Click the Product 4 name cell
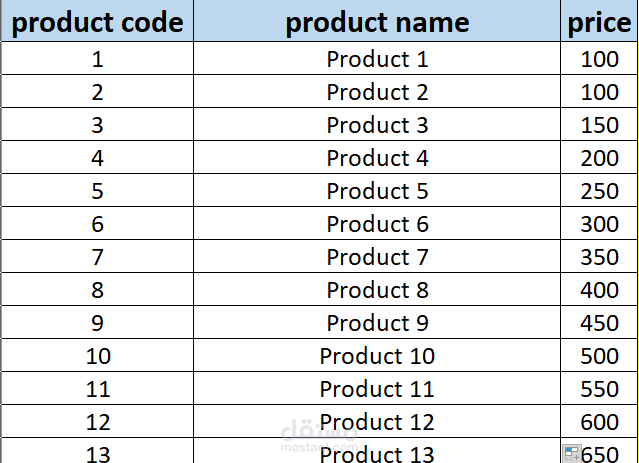This screenshot has height=463, width=639. [377, 158]
